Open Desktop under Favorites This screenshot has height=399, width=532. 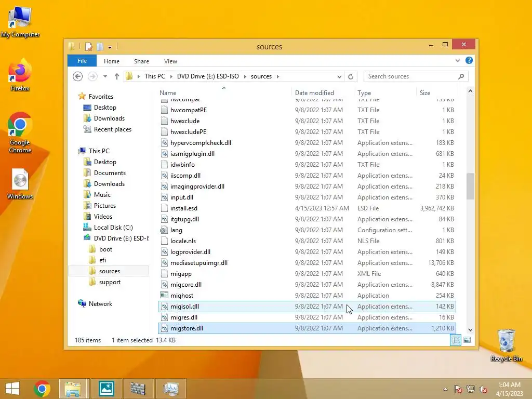point(105,107)
